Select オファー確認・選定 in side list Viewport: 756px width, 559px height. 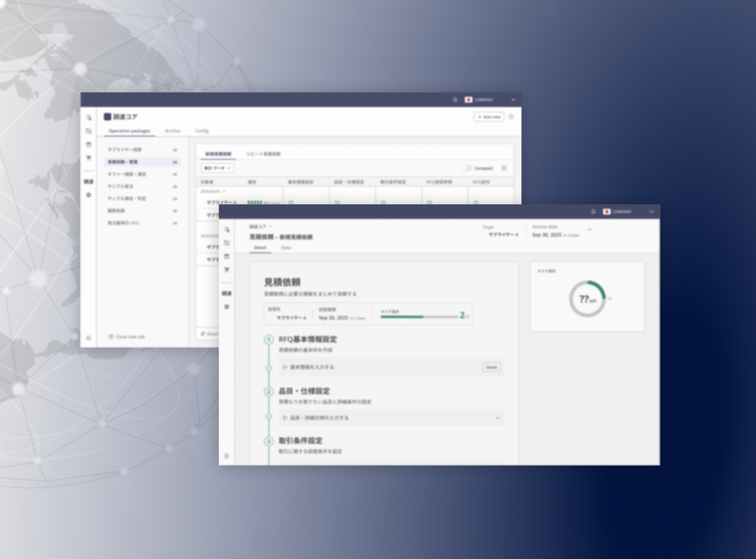pyautogui.click(x=127, y=174)
